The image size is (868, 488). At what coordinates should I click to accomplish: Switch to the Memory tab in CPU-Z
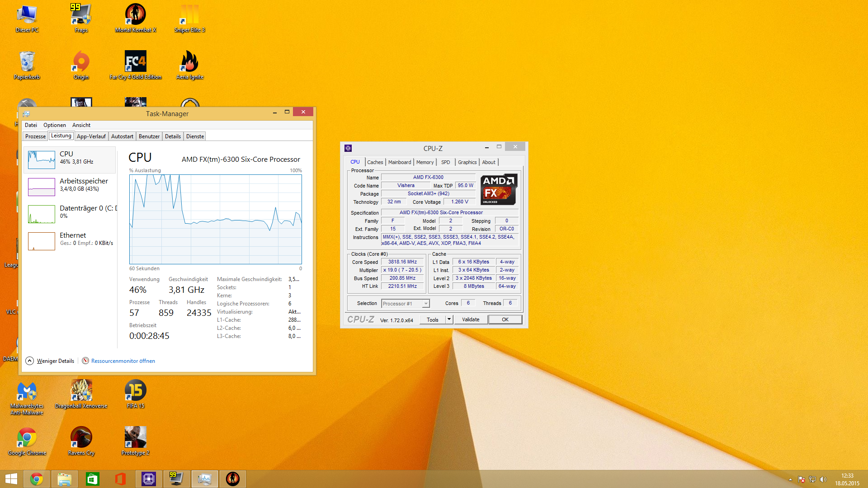pos(425,162)
